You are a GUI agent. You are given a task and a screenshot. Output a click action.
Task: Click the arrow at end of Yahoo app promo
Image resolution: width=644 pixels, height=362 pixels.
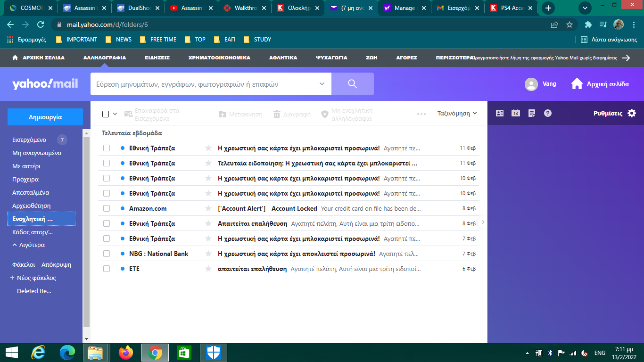click(x=626, y=58)
